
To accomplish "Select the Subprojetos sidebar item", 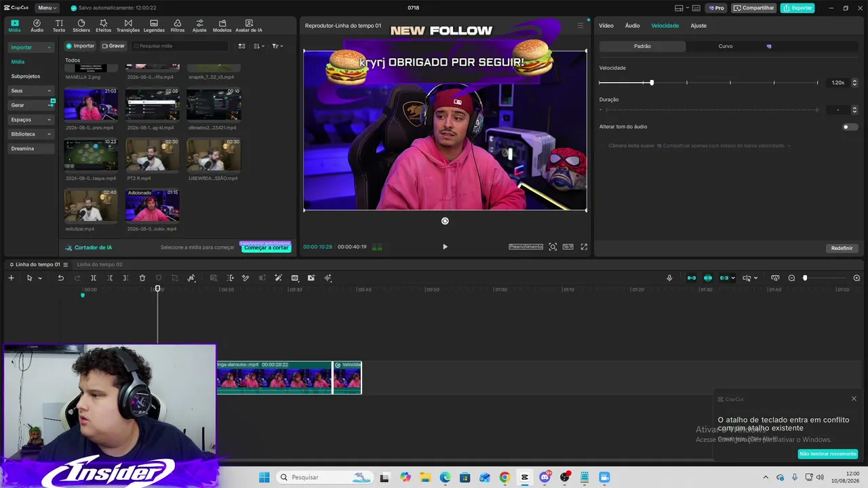I will (26, 77).
